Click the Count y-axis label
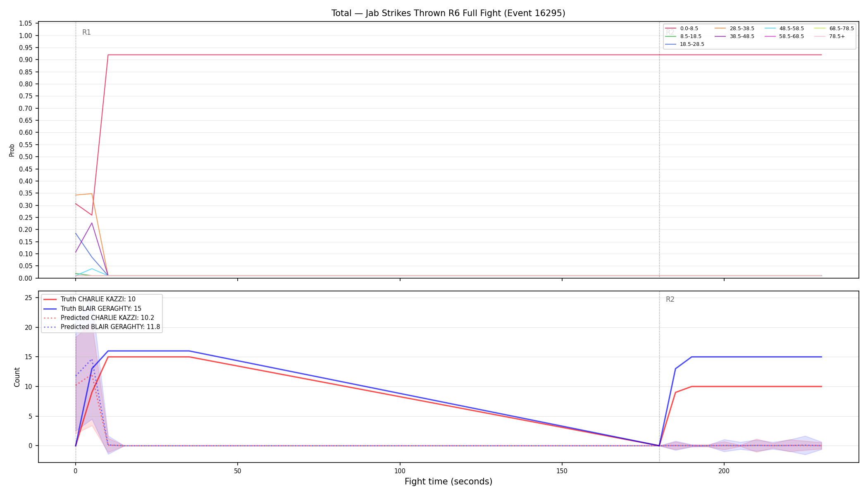Image resolution: width=868 pixels, height=496 pixels. (17, 377)
